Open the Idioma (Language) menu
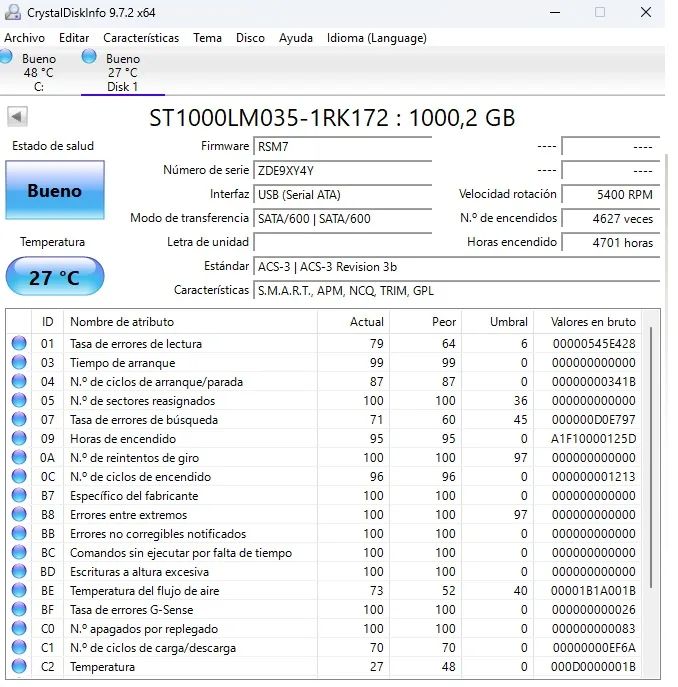The width and height of the screenshot is (678, 687). 376,38
